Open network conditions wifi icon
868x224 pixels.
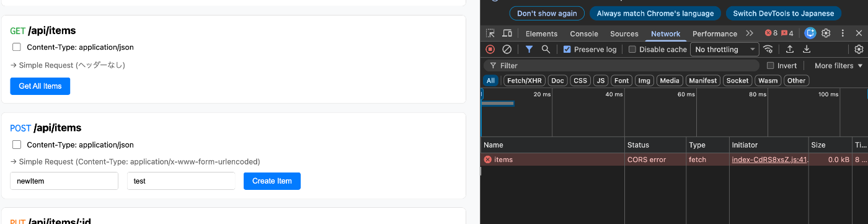coord(768,49)
